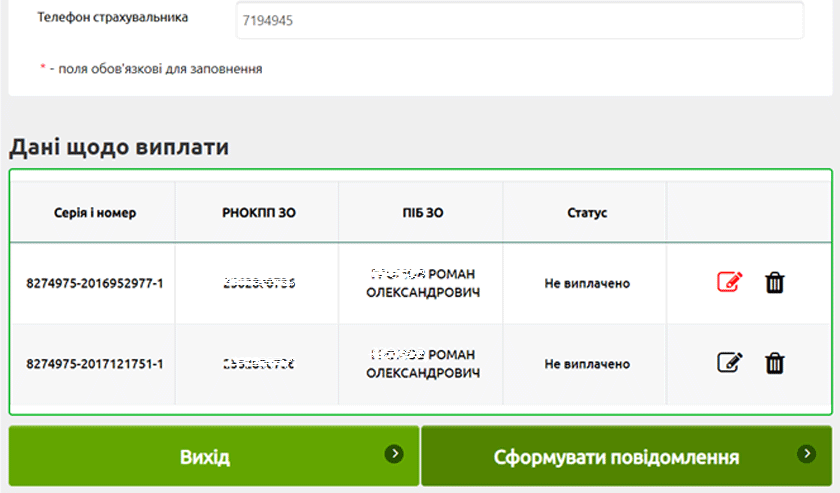Click the РНОКПП value for record 8274975-2016952977-1
This screenshot has height=493, width=840.
[259, 283]
